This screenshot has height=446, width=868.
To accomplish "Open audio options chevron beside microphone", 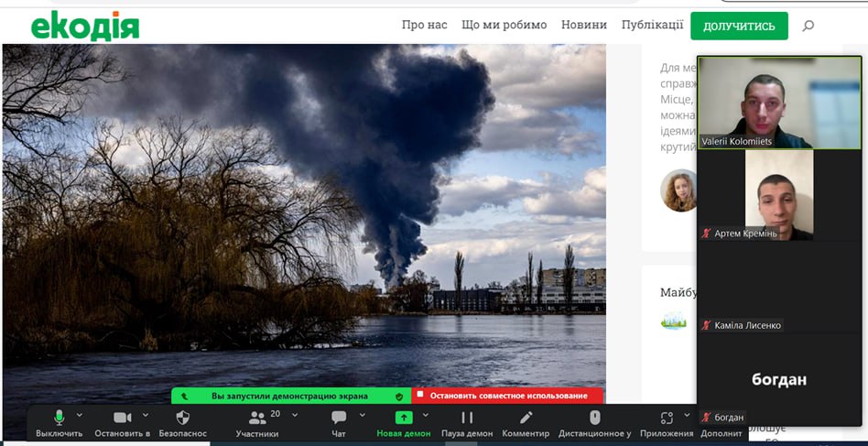I will click(x=79, y=415).
